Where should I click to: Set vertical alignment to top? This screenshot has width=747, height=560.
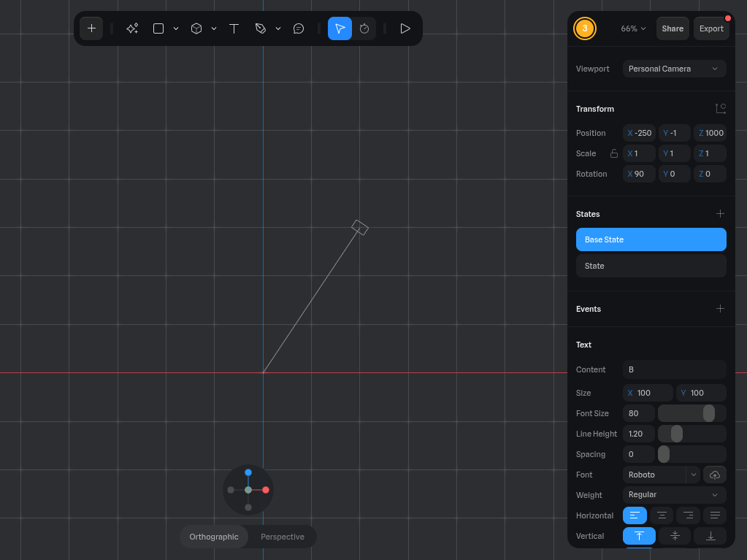[639, 536]
